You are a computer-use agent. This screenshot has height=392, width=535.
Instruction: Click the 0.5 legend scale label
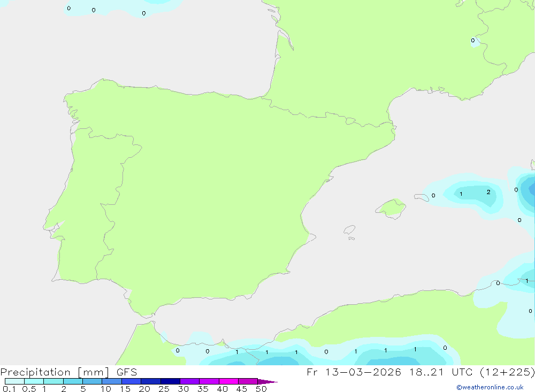(x=29, y=389)
